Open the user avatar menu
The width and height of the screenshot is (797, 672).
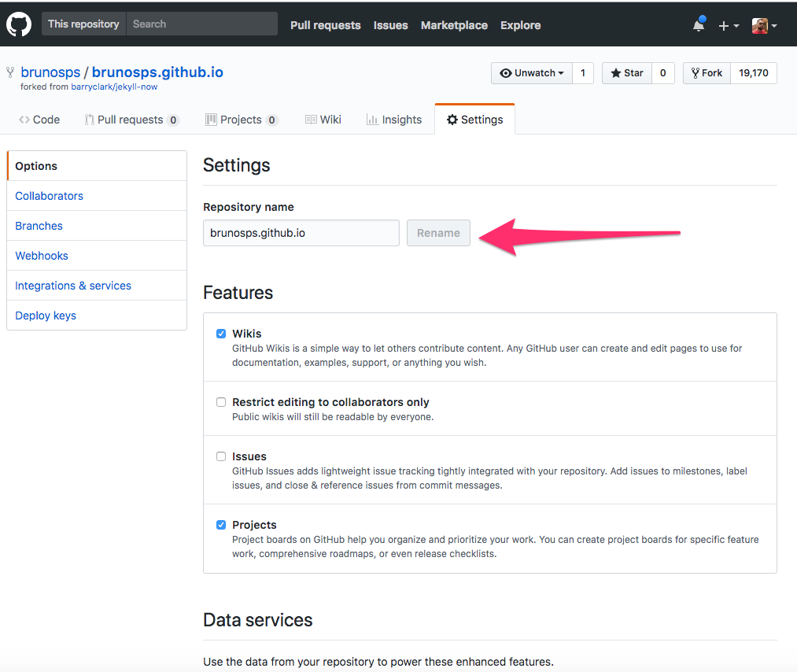tap(764, 25)
